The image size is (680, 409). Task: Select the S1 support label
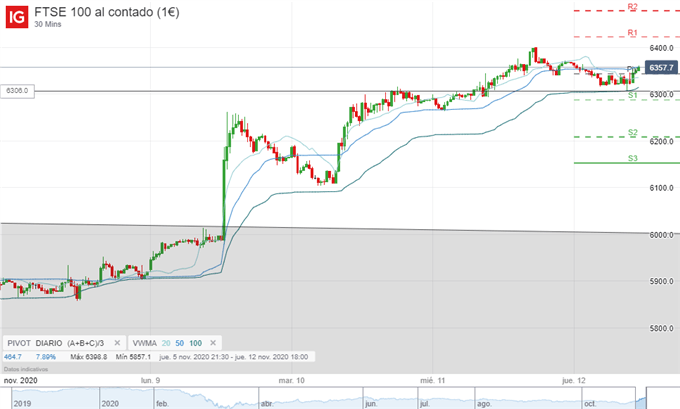[x=633, y=95]
